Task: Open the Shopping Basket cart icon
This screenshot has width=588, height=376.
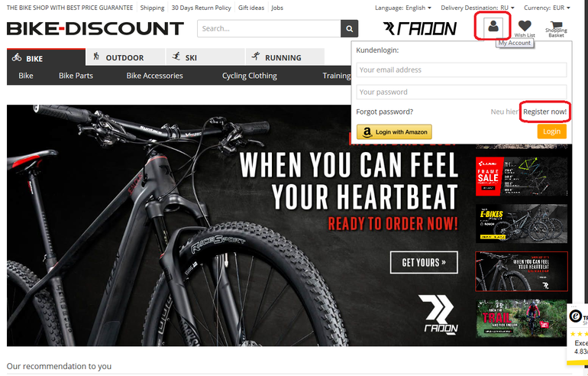Action: (x=556, y=29)
